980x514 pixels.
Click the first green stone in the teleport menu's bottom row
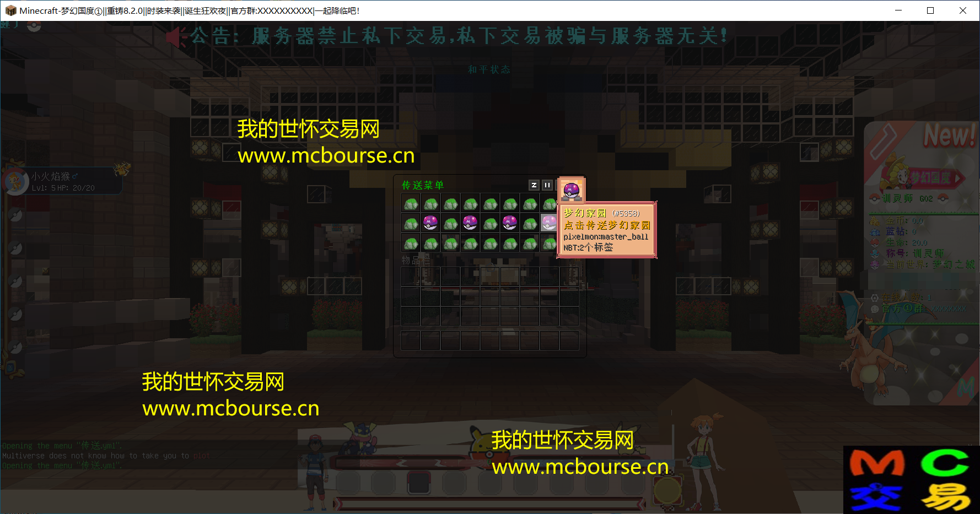coord(411,243)
